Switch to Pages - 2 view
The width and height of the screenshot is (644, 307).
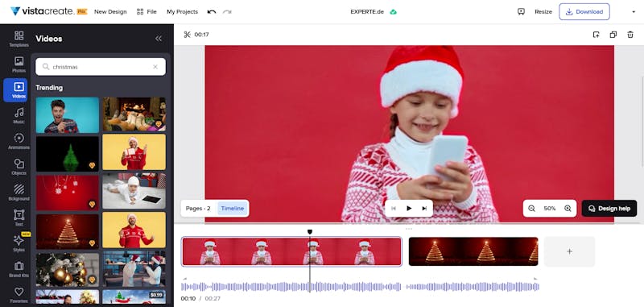click(x=198, y=209)
